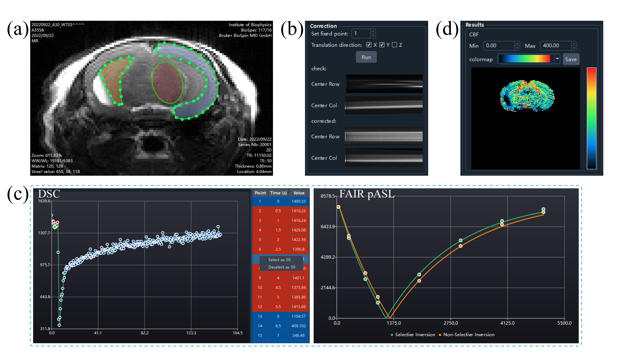Click the Selective Inversion legend marker
The image size is (624, 364).
coord(392,335)
